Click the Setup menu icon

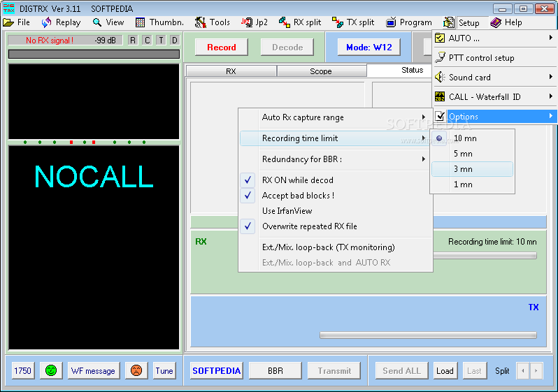tap(449, 22)
